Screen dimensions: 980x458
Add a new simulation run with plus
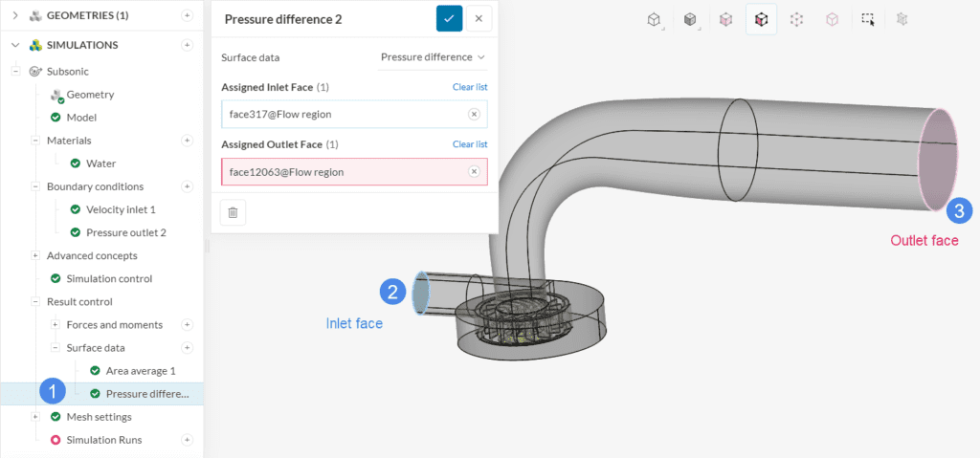coord(187,440)
